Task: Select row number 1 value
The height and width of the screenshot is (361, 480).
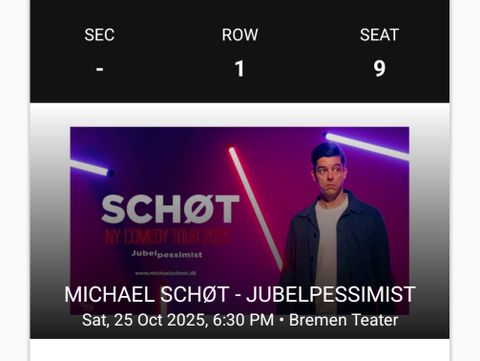Action: 239,69
